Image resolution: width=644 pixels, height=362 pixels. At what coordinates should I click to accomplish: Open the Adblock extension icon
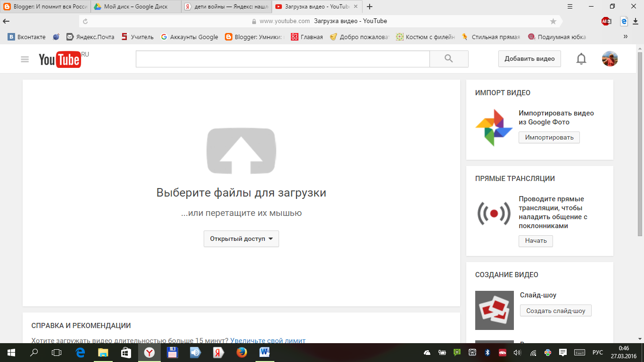coord(606,21)
